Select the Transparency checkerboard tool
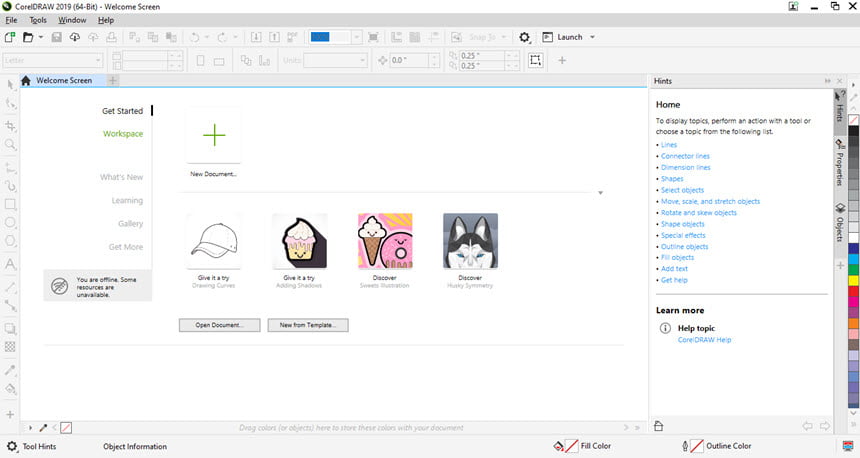This screenshot has height=458, width=860. tap(10, 347)
